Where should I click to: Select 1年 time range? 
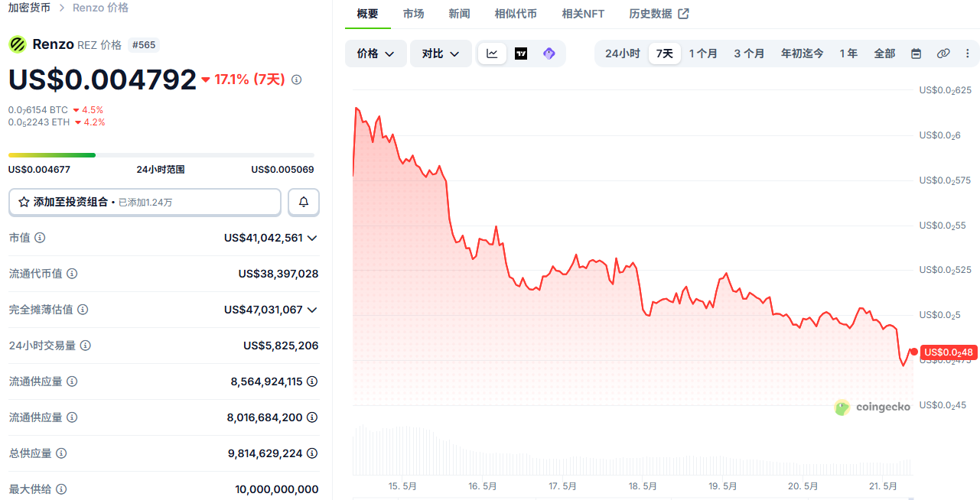(x=848, y=54)
